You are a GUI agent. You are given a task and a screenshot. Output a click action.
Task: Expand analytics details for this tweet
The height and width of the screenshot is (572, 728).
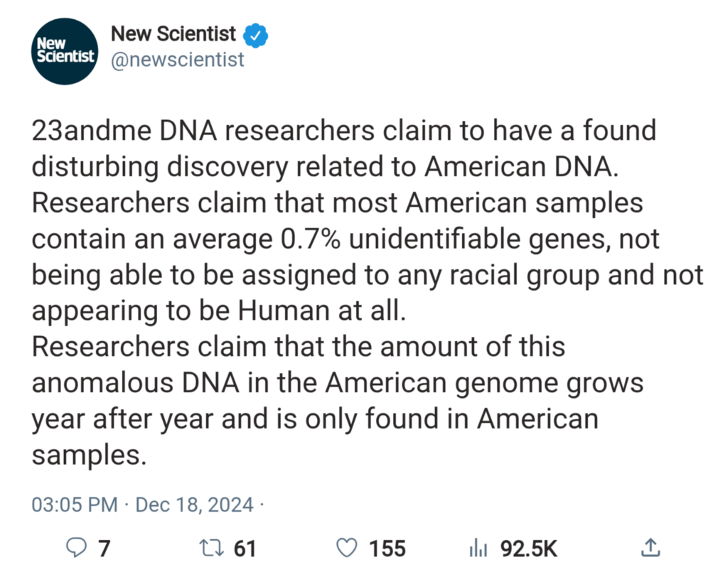coord(479,548)
